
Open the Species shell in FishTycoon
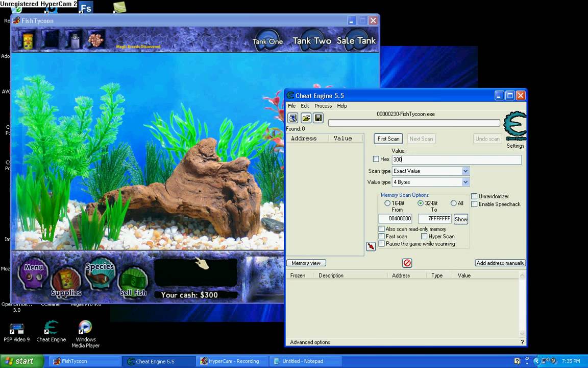click(x=100, y=273)
